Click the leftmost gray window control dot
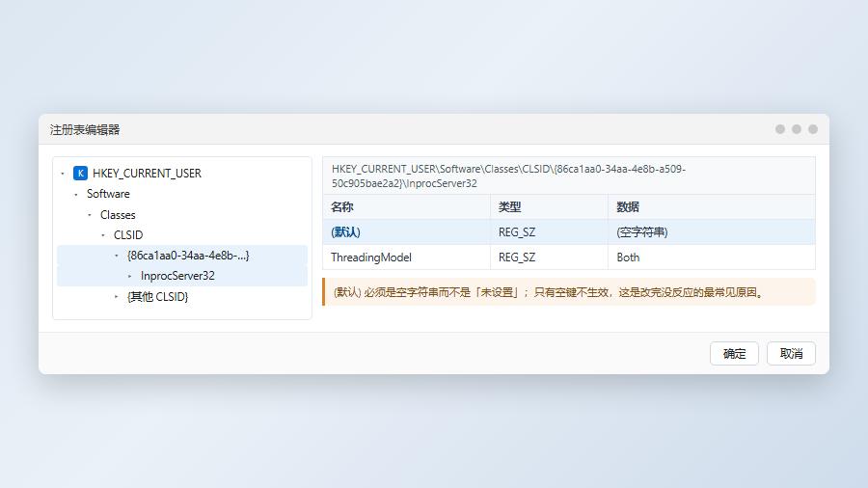 [x=780, y=129]
